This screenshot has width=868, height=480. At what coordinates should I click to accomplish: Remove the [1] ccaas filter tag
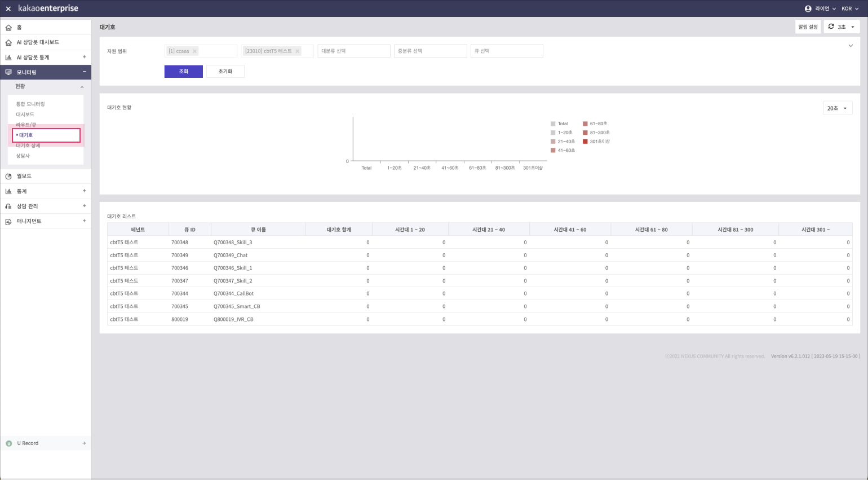click(195, 51)
